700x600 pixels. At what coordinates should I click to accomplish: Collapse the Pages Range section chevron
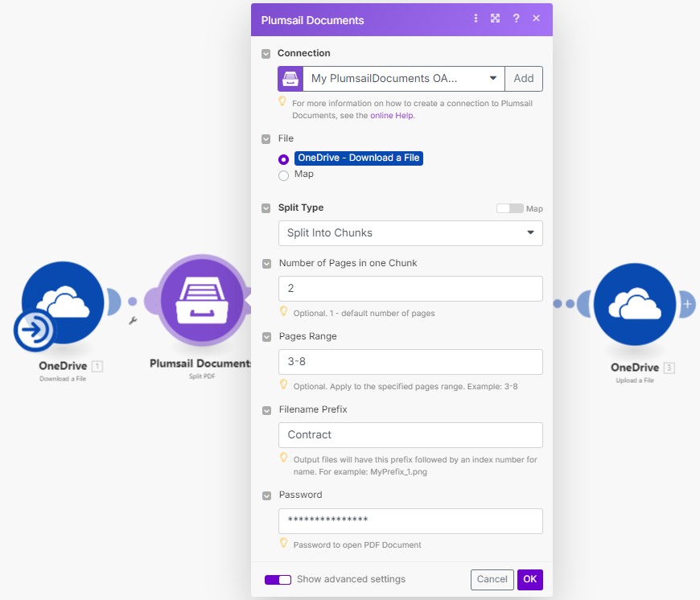(x=266, y=337)
